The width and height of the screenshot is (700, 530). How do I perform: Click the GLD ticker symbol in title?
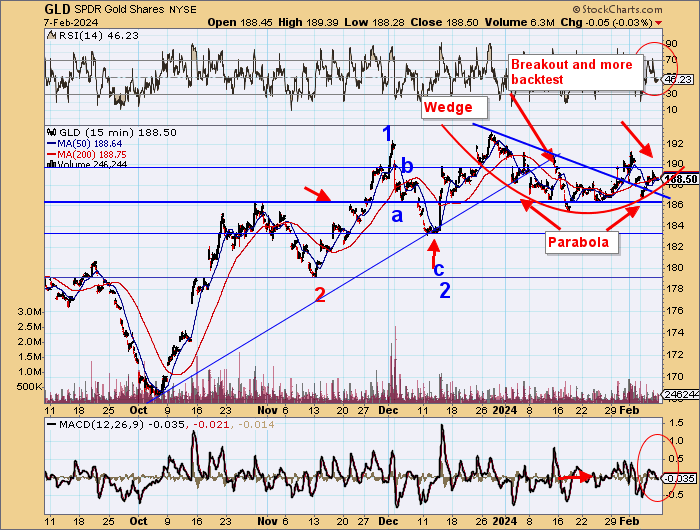coord(58,9)
